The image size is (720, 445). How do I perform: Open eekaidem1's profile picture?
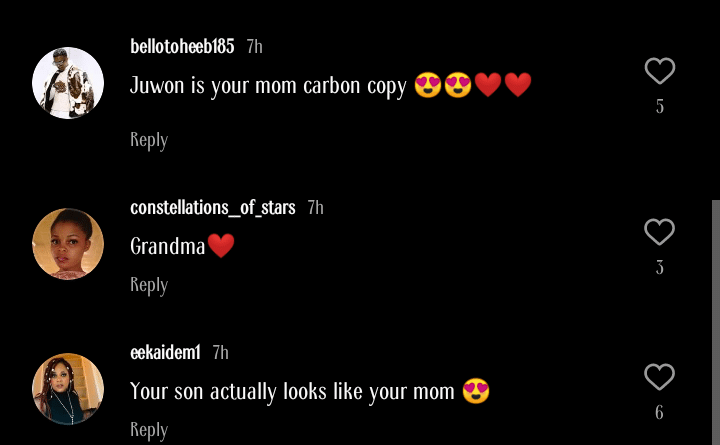click(68, 389)
